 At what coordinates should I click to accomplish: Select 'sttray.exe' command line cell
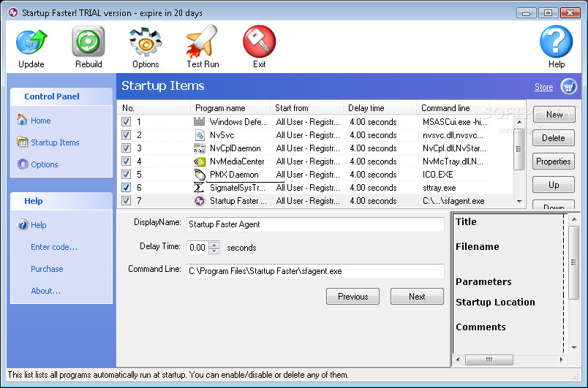click(440, 188)
